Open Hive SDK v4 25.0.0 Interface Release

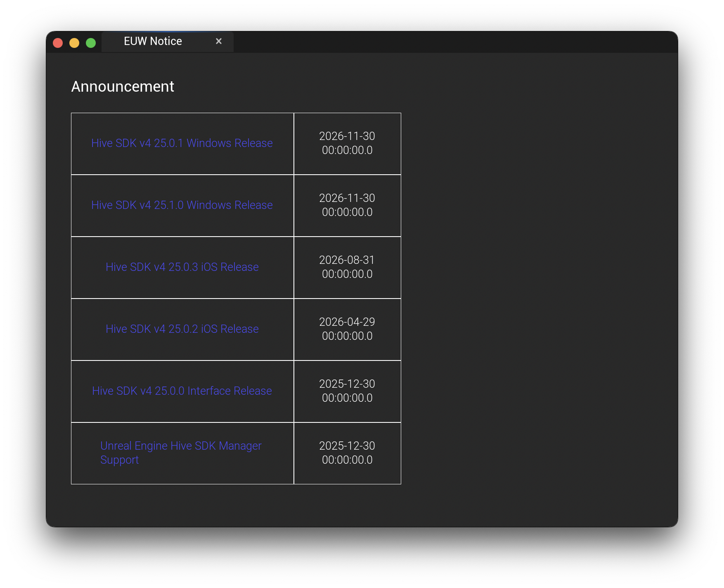182,391
